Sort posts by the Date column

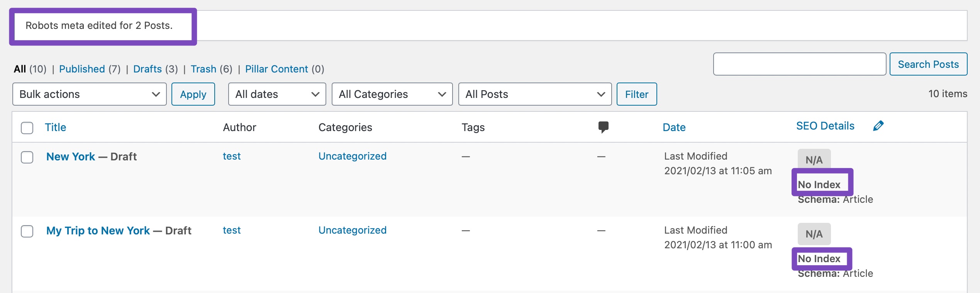point(674,127)
